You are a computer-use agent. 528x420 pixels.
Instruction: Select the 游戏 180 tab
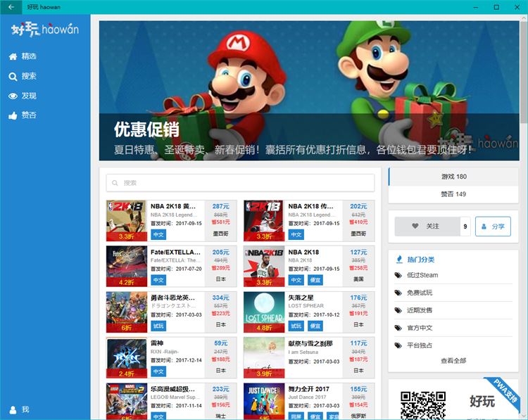coord(453,177)
